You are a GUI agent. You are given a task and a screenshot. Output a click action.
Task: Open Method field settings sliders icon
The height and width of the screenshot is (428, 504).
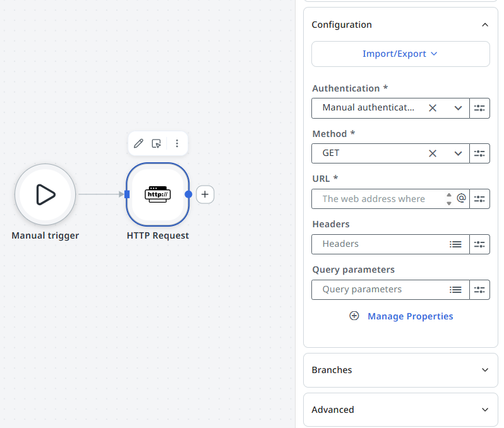tap(479, 153)
